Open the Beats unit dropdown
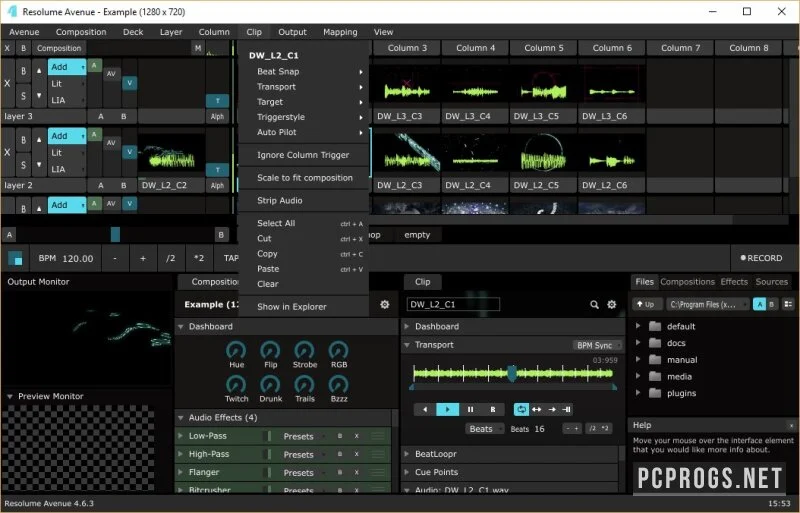The image size is (800, 513). pyautogui.click(x=484, y=429)
